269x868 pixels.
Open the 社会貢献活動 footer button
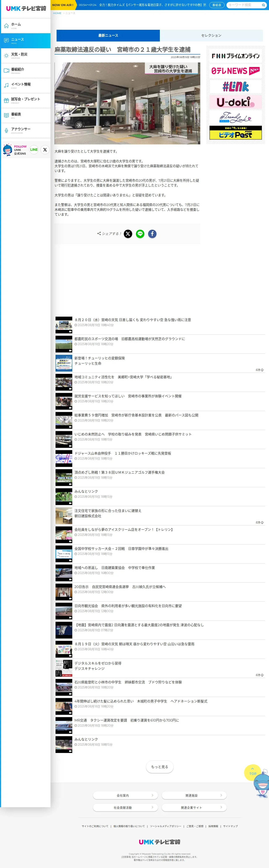point(125,807)
